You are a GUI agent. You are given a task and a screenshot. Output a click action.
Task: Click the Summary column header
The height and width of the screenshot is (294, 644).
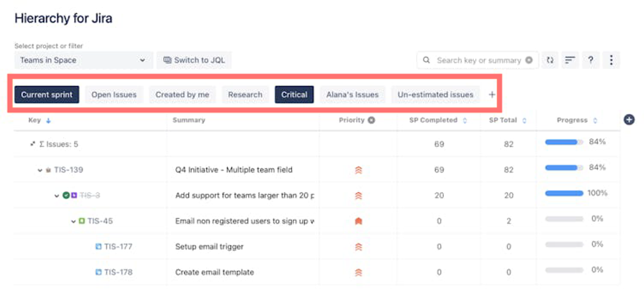(x=189, y=120)
